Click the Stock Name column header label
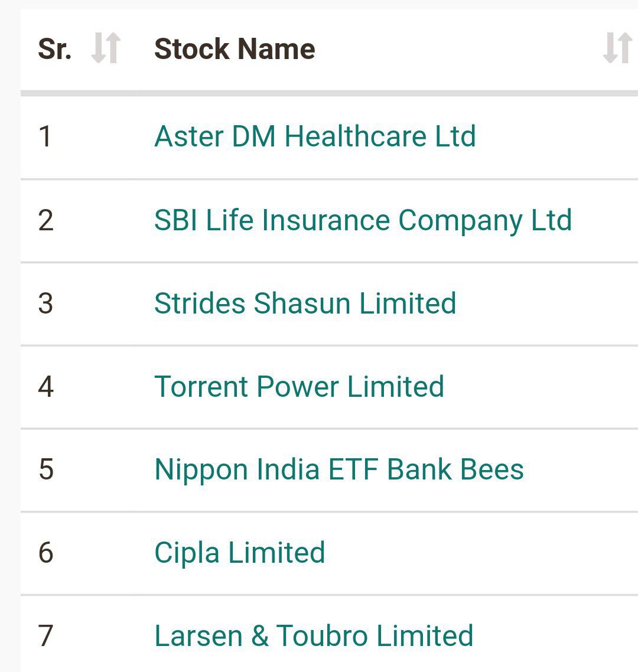638x672 pixels. click(235, 48)
